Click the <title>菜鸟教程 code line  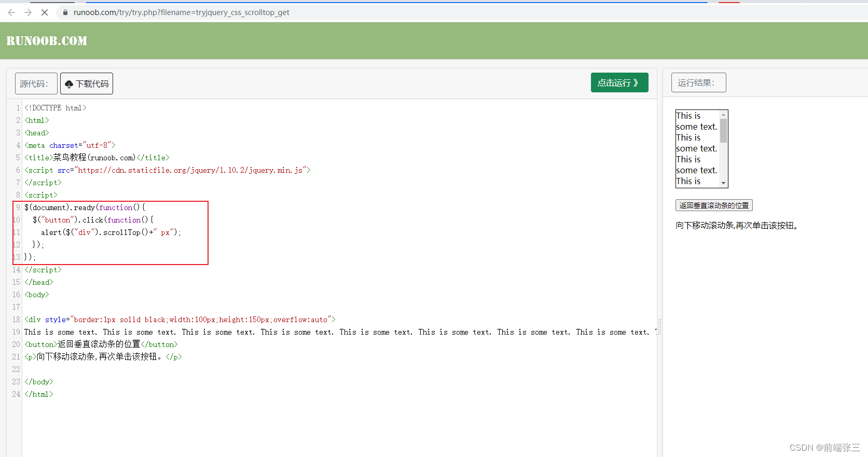[97, 158]
